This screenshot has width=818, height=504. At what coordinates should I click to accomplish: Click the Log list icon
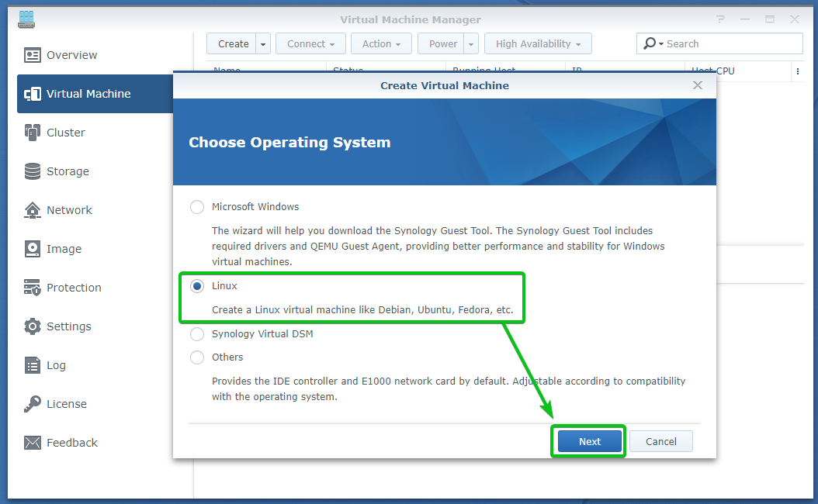point(33,365)
